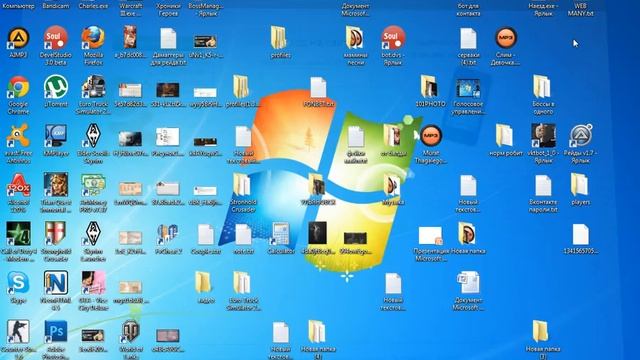Open the 'Документ Microsoft' Word file icon
Screen dimensions: 640x360
tap(468, 283)
